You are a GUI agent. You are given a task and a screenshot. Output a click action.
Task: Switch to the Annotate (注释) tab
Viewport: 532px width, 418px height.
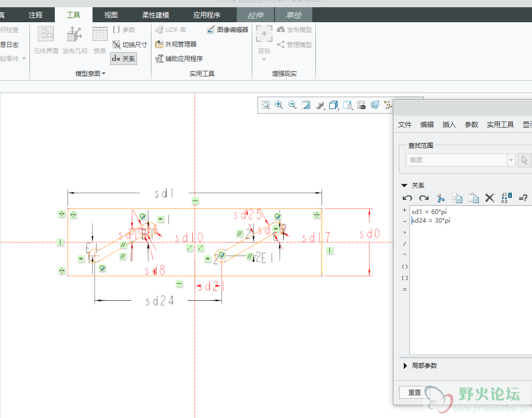[x=36, y=16]
